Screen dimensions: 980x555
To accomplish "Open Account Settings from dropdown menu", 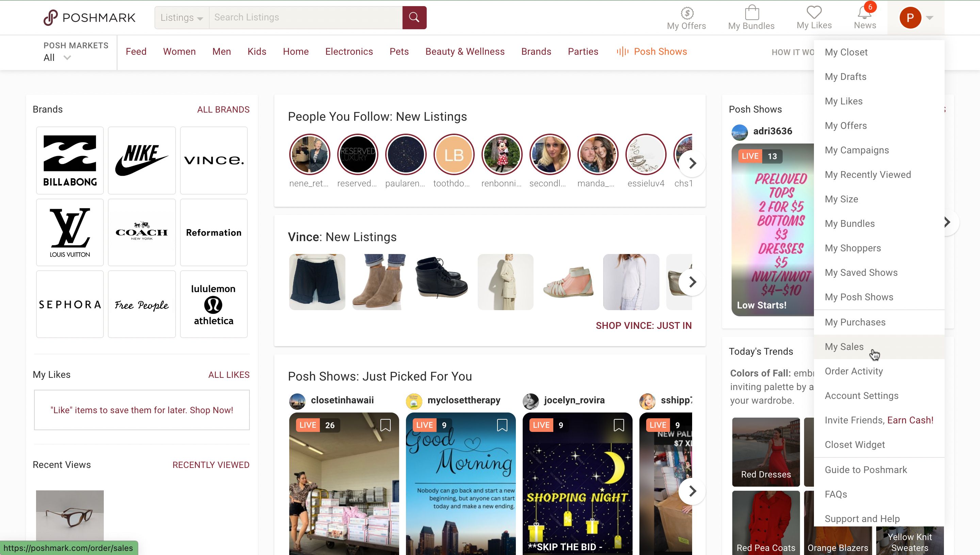I will click(862, 396).
